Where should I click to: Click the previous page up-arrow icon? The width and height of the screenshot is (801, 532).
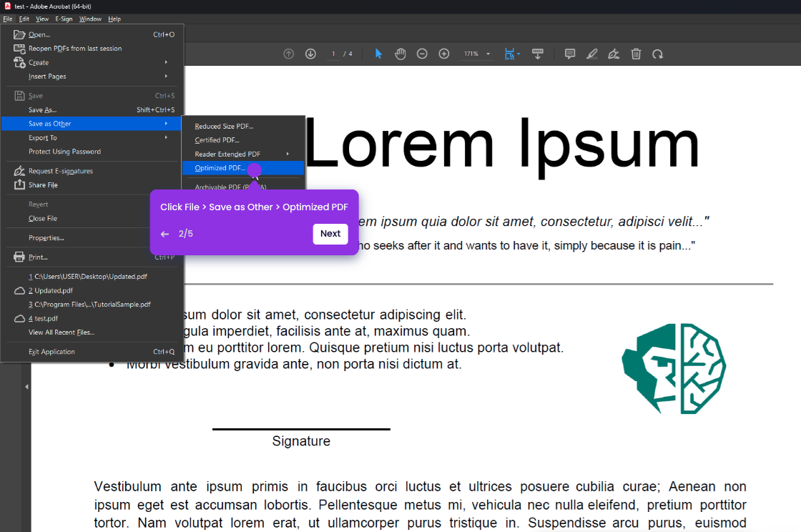click(289, 54)
